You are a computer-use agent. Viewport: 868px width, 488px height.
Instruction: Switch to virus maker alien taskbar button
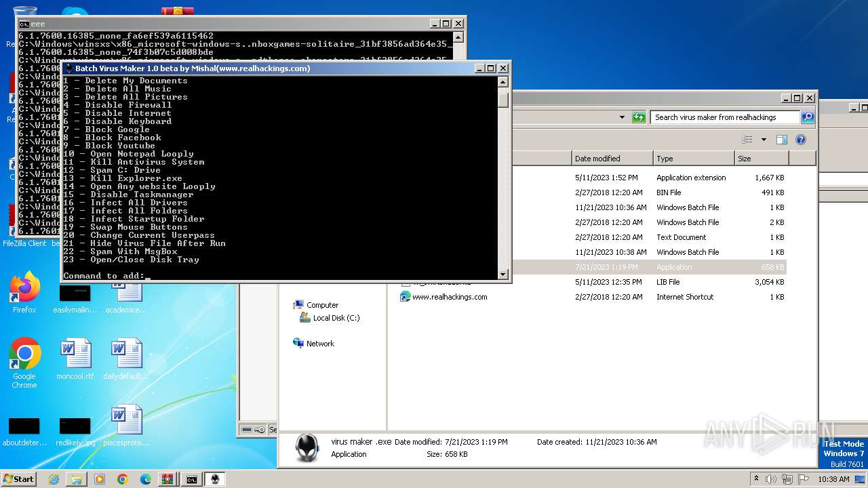tap(215, 479)
